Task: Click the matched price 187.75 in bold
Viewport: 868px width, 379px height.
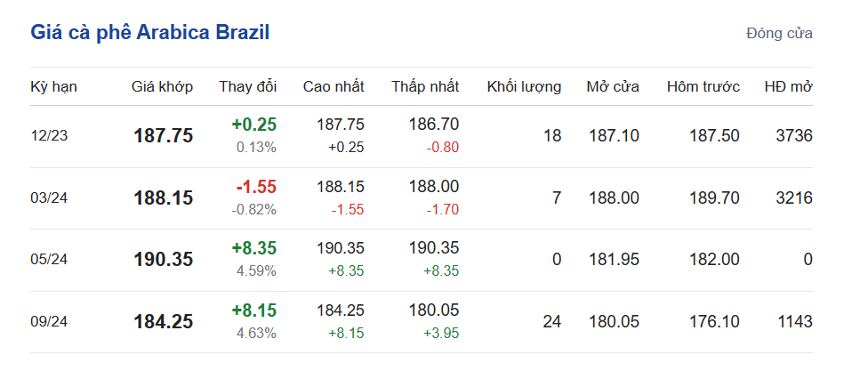Action: [x=163, y=136]
